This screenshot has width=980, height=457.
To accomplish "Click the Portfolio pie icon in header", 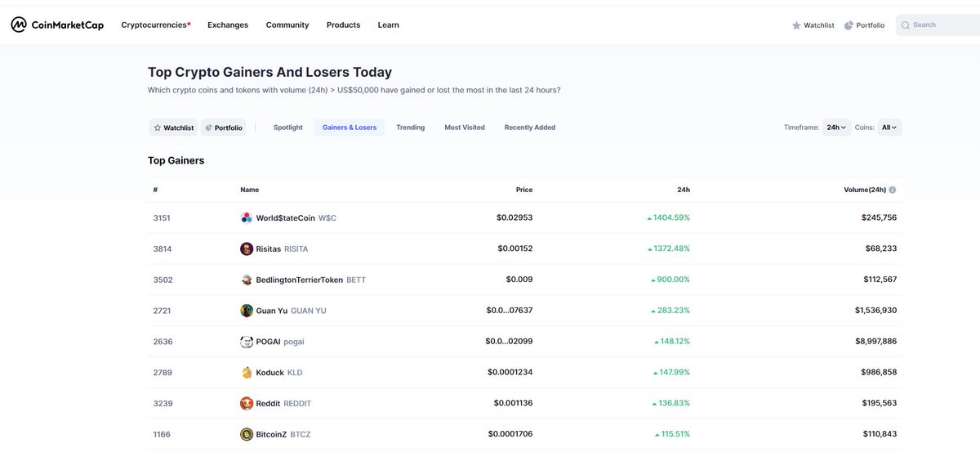I will [849, 25].
